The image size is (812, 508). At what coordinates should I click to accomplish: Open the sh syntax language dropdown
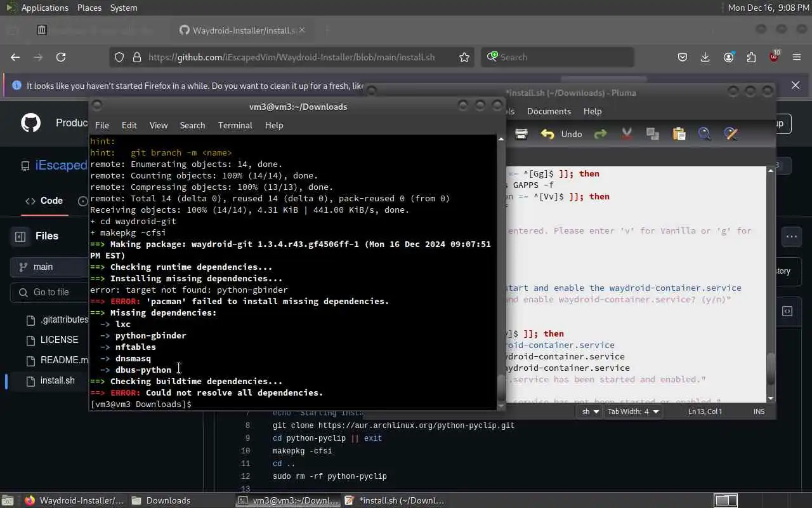[x=590, y=411]
